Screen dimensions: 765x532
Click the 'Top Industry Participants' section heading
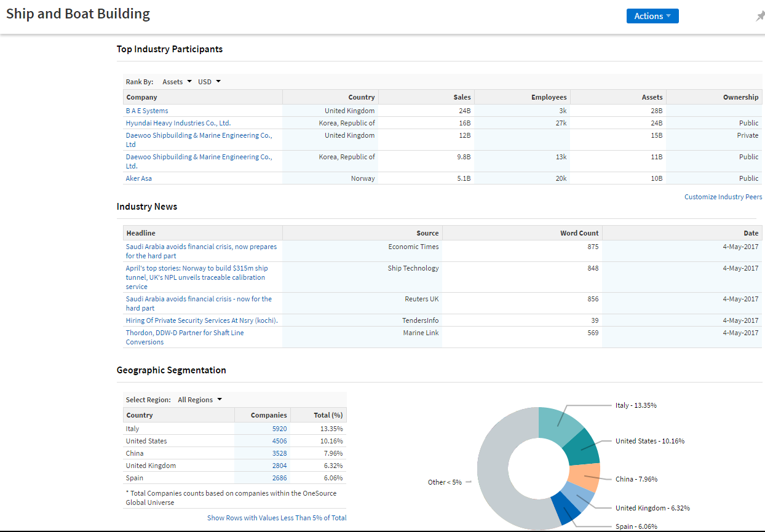pos(170,49)
